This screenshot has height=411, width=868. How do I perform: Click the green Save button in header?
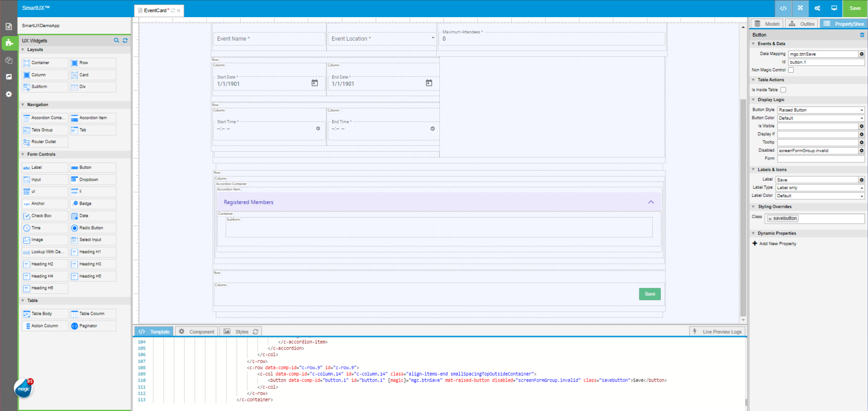tap(854, 8)
